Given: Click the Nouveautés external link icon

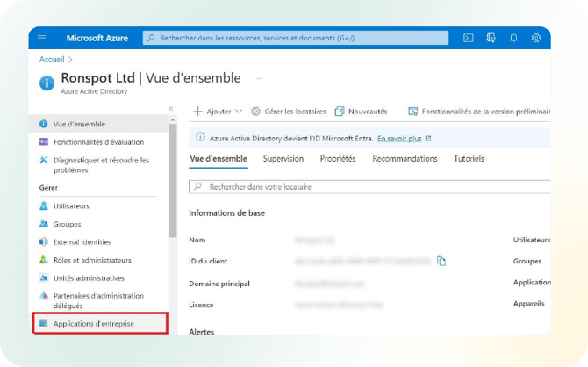Looking at the screenshot, I should click(340, 112).
